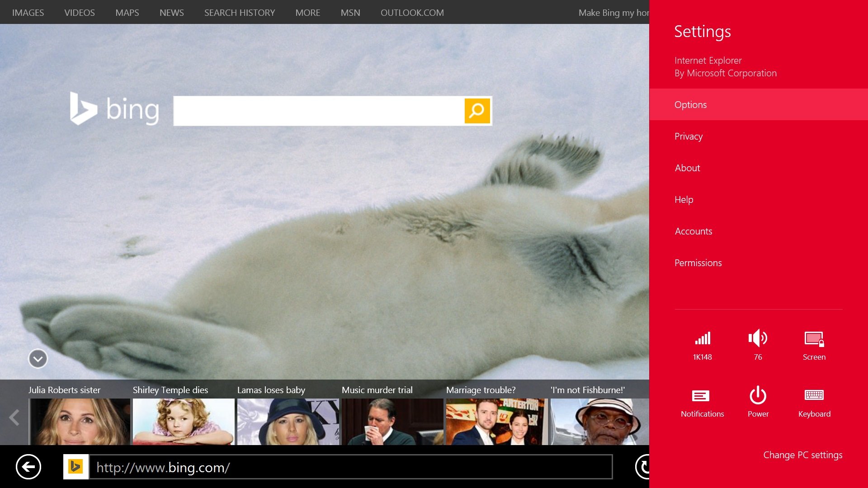
Task: Click the address bar with bing.com URL
Action: (x=351, y=467)
